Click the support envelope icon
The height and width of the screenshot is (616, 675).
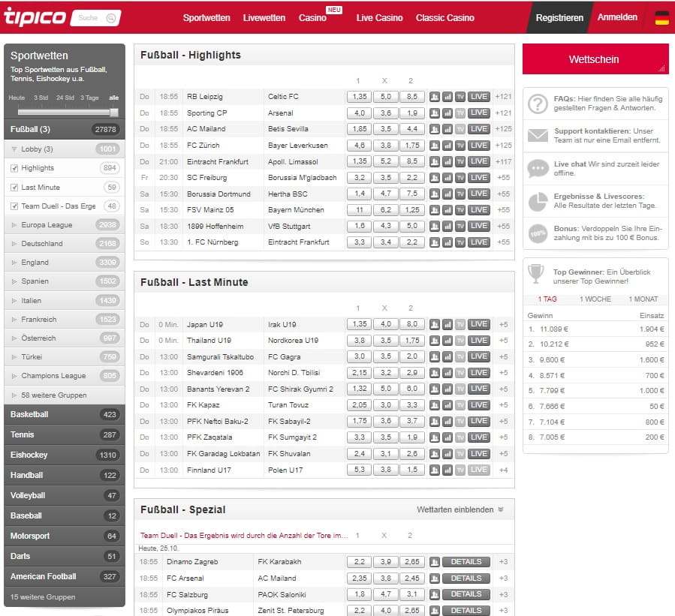click(x=538, y=136)
